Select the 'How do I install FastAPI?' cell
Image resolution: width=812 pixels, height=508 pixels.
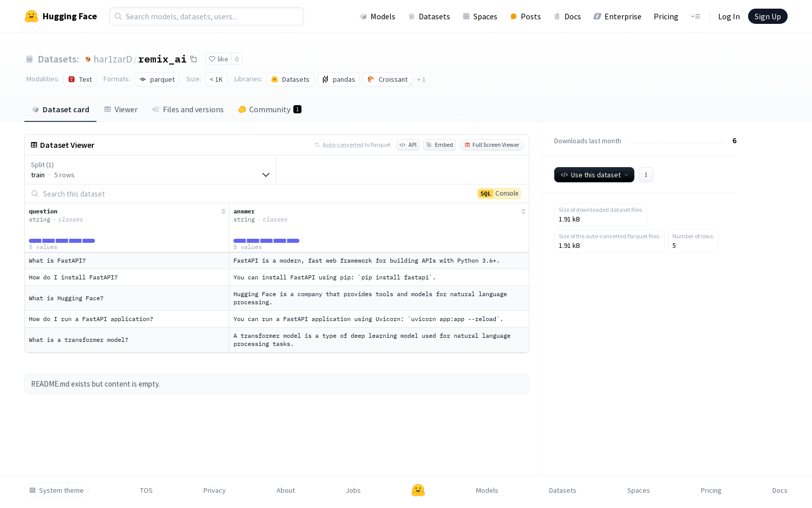(127, 277)
